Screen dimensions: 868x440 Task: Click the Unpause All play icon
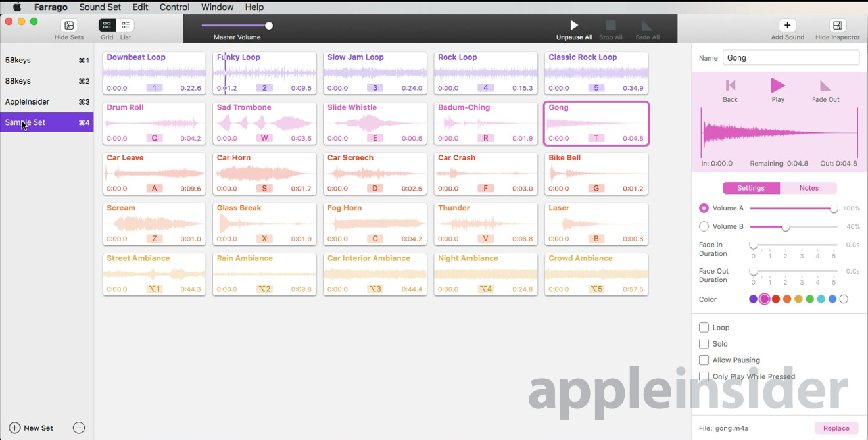[x=574, y=25]
